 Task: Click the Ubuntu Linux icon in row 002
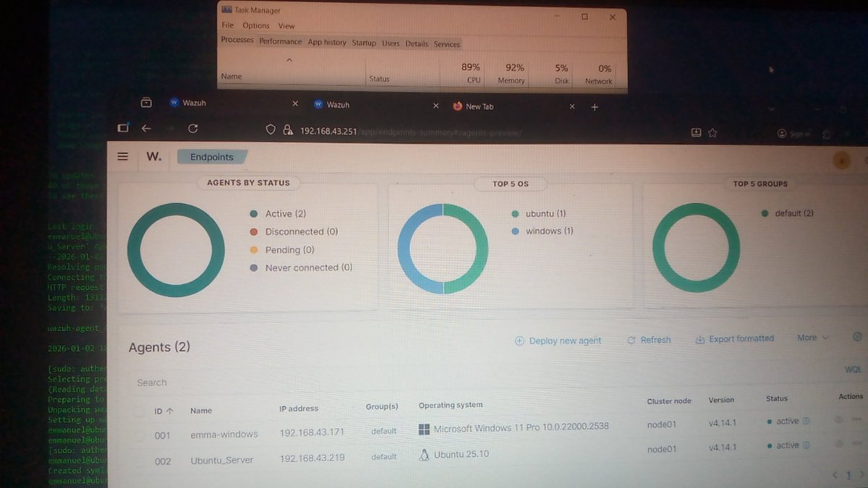point(425,455)
